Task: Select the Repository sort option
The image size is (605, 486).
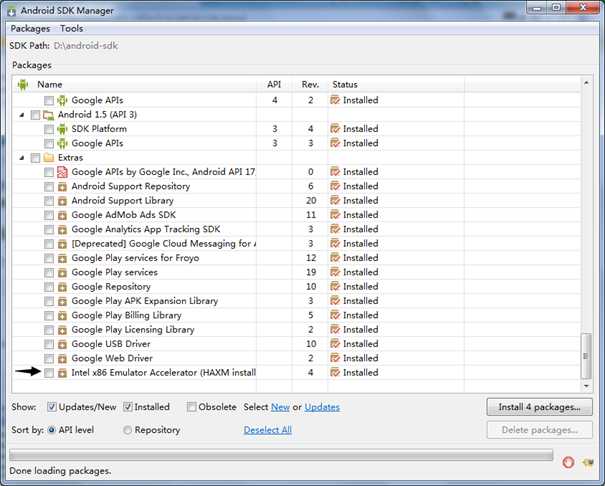Action: click(127, 430)
